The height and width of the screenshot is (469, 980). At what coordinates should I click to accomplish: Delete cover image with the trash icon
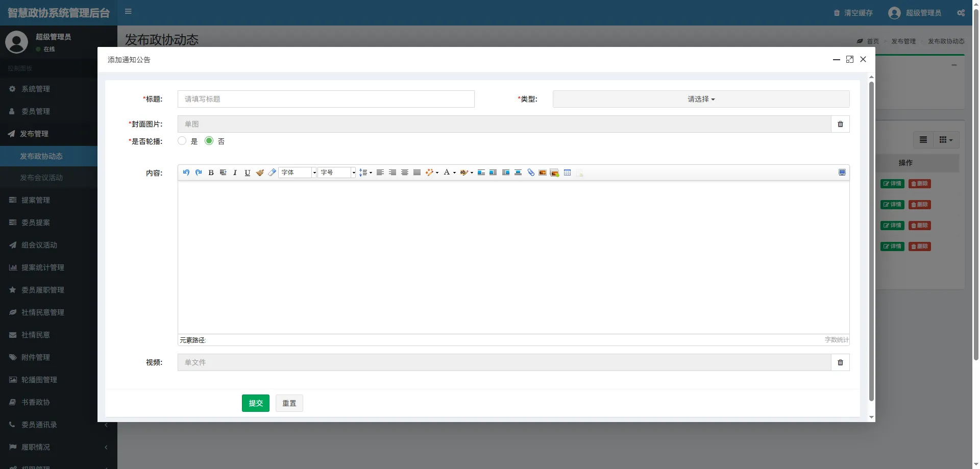pyautogui.click(x=840, y=124)
